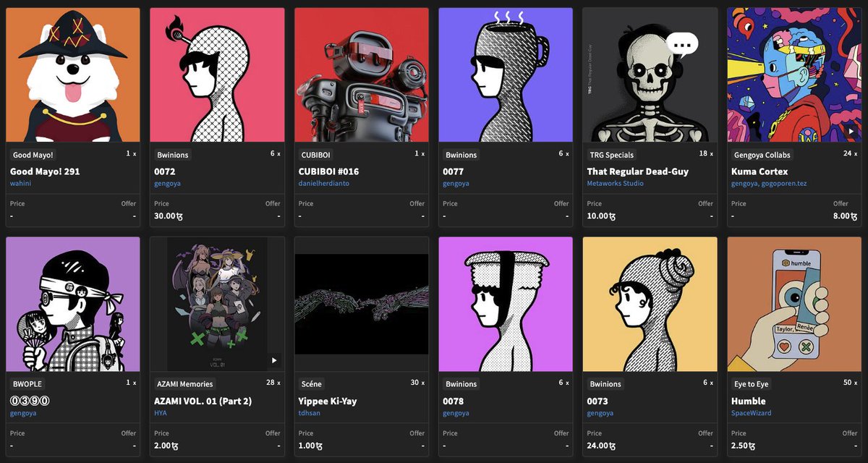This screenshot has height=463, width=868.
Task: Open AZAMI VOL. 01 (Part 2) title
Action: tap(203, 401)
